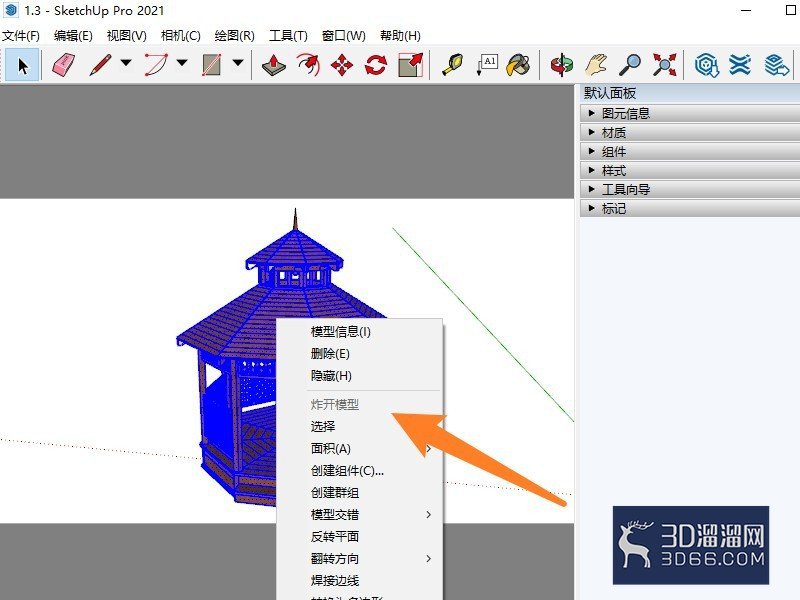Activate the Orbit camera tool
The height and width of the screenshot is (600, 800).
coord(562,65)
